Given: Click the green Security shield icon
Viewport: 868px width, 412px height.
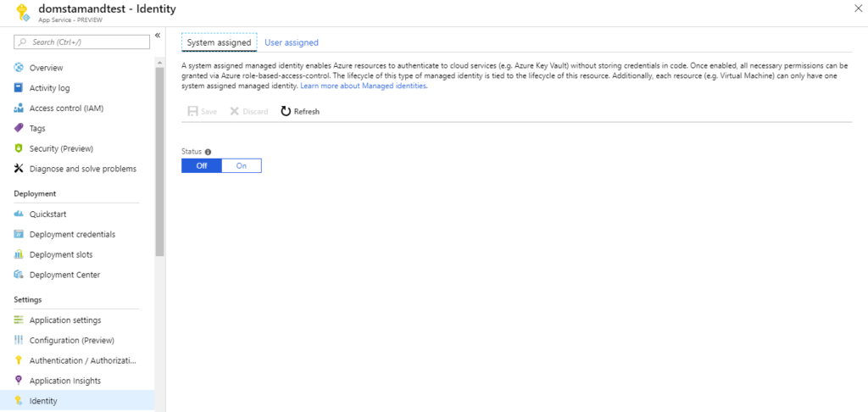Looking at the screenshot, I should coord(19,148).
